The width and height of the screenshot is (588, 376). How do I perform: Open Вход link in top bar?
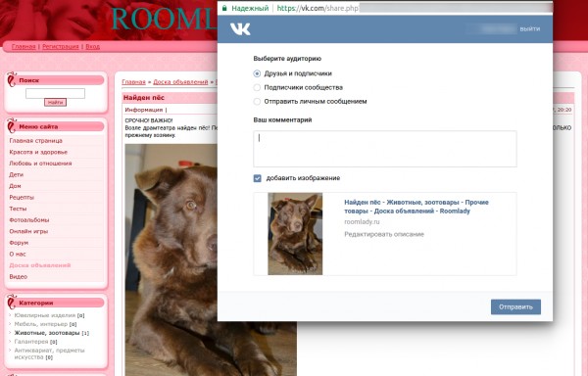click(93, 46)
